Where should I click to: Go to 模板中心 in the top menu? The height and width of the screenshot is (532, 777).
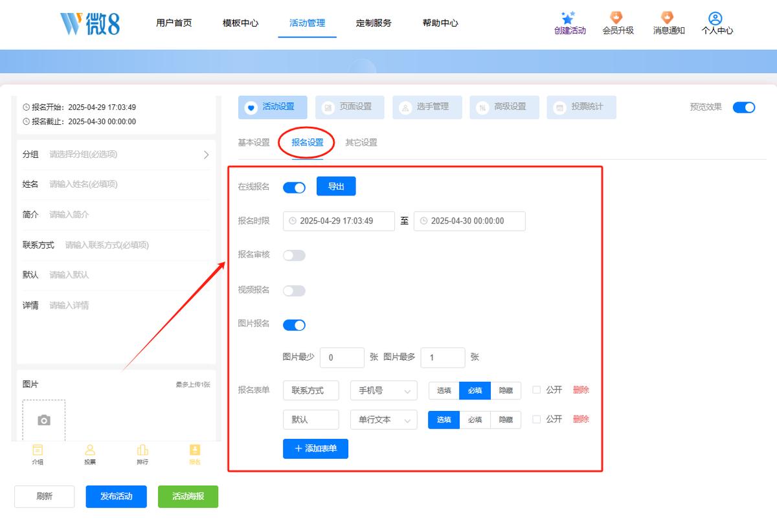[x=241, y=23]
